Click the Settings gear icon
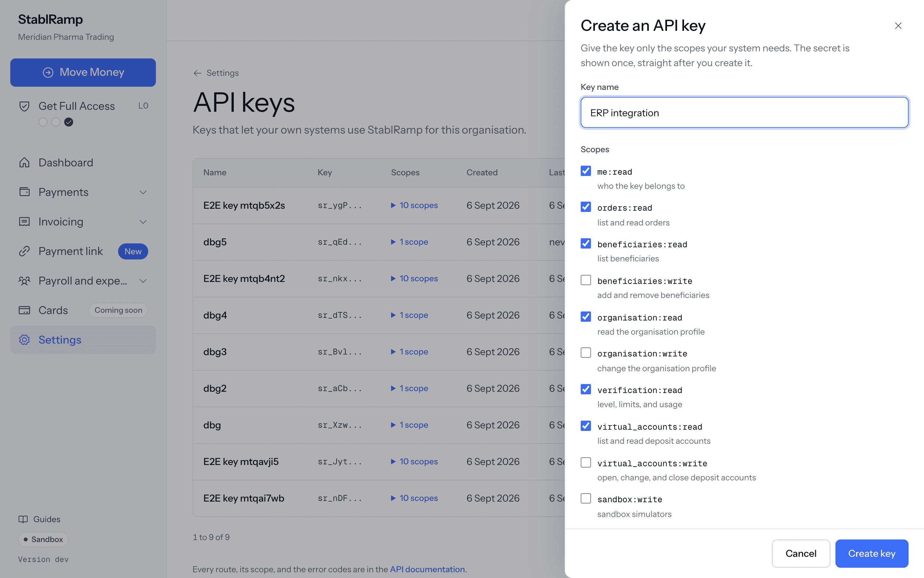 [24, 339]
